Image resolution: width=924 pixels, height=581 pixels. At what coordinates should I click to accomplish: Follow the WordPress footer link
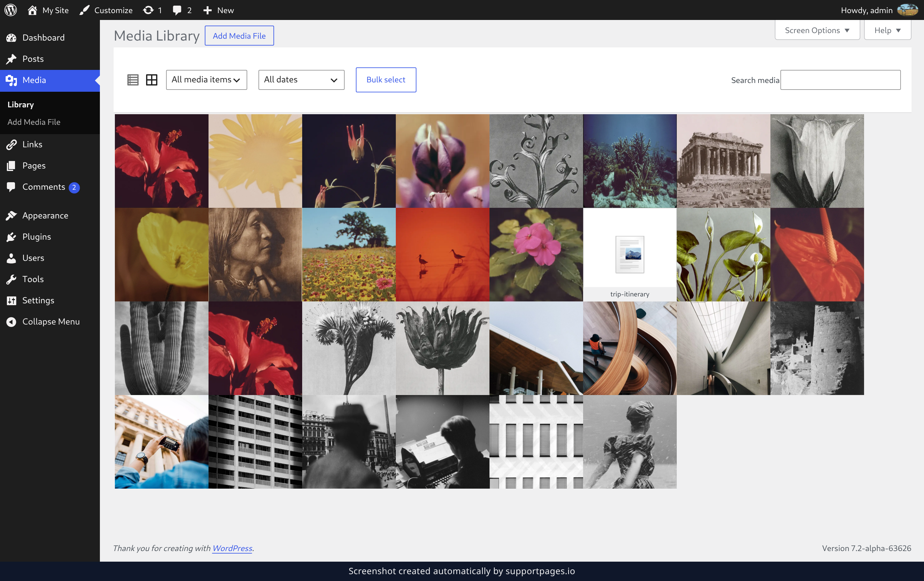tap(232, 548)
